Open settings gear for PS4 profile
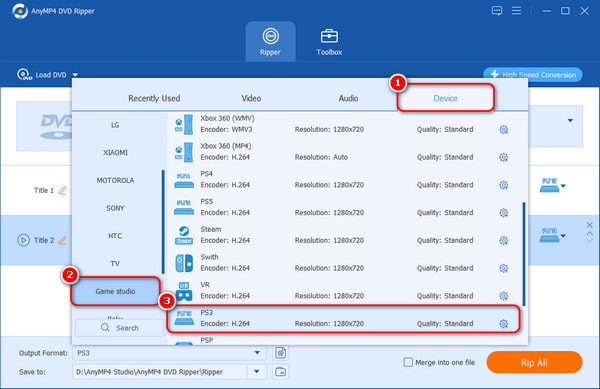The height and width of the screenshot is (389, 600). click(x=504, y=185)
